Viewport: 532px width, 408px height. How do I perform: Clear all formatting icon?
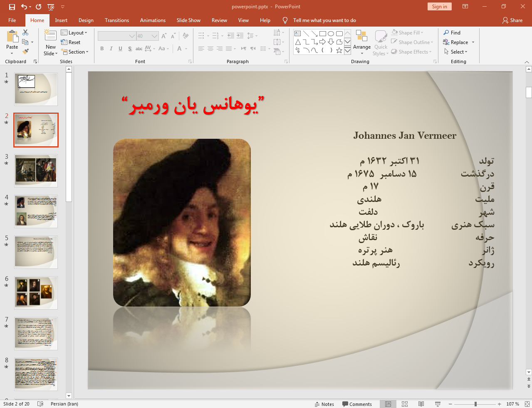186,36
